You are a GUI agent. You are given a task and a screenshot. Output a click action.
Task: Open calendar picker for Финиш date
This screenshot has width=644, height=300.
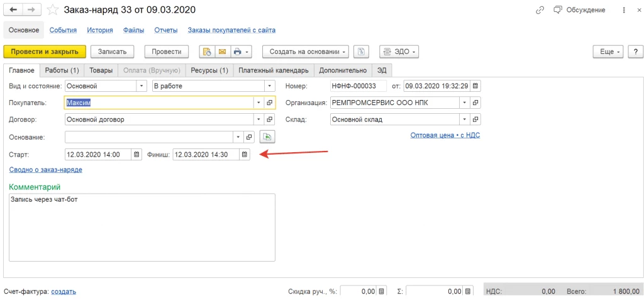coord(245,155)
